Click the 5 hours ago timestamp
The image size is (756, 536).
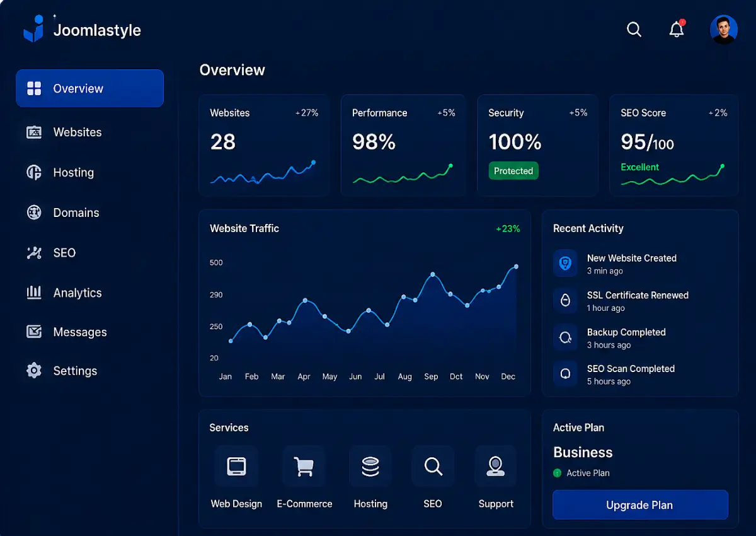(609, 382)
